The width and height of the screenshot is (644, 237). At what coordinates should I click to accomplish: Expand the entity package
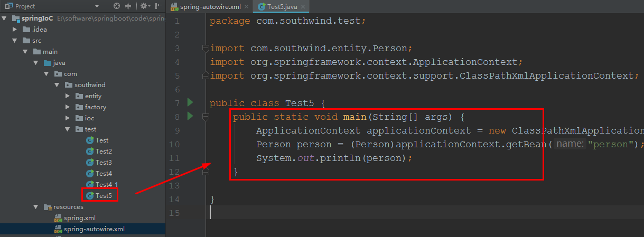pyautogui.click(x=67, y=96)
